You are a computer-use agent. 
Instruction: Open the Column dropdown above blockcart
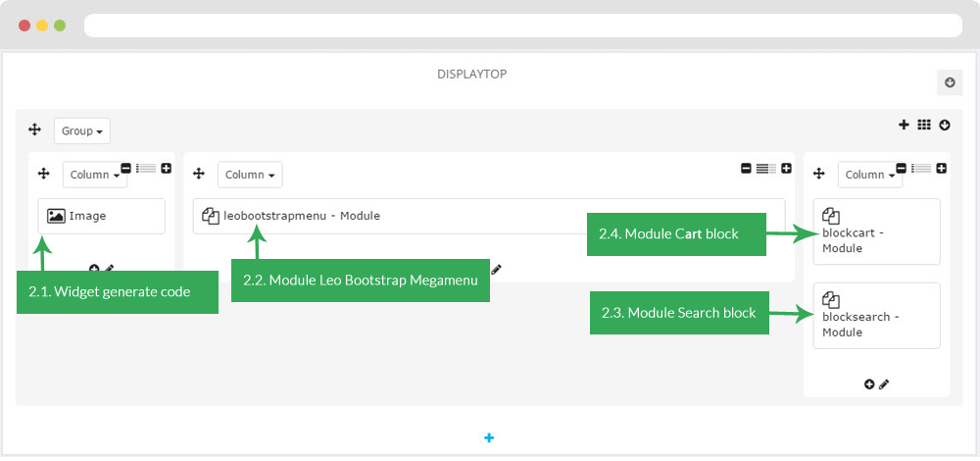(x=870, y=175)
